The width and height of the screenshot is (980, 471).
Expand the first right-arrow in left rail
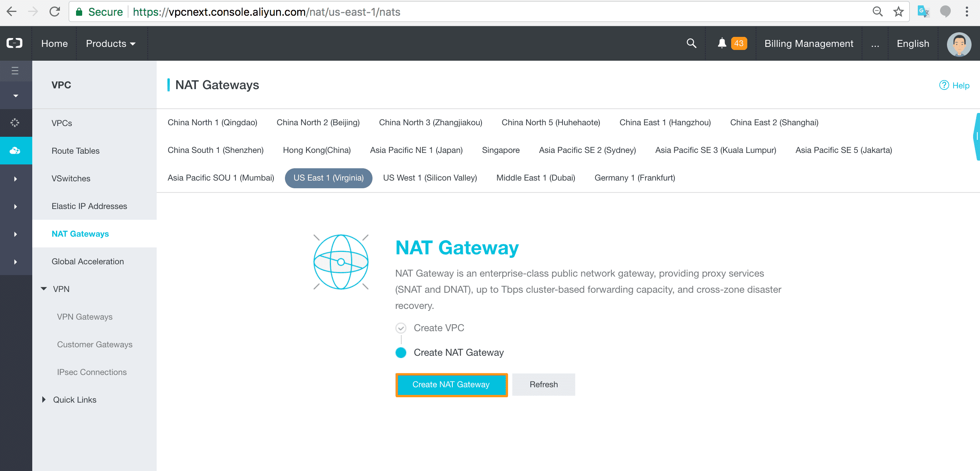coord(15,179)
